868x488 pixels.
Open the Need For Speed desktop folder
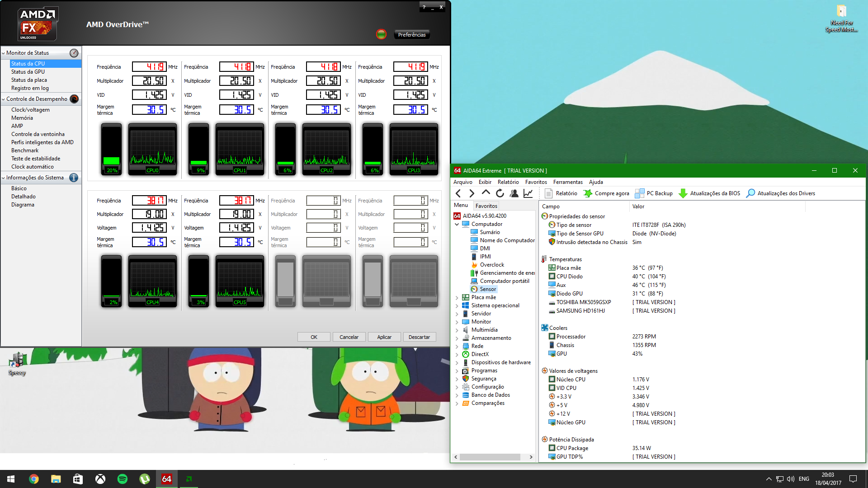pyautogui.click(x=841, y=19)
